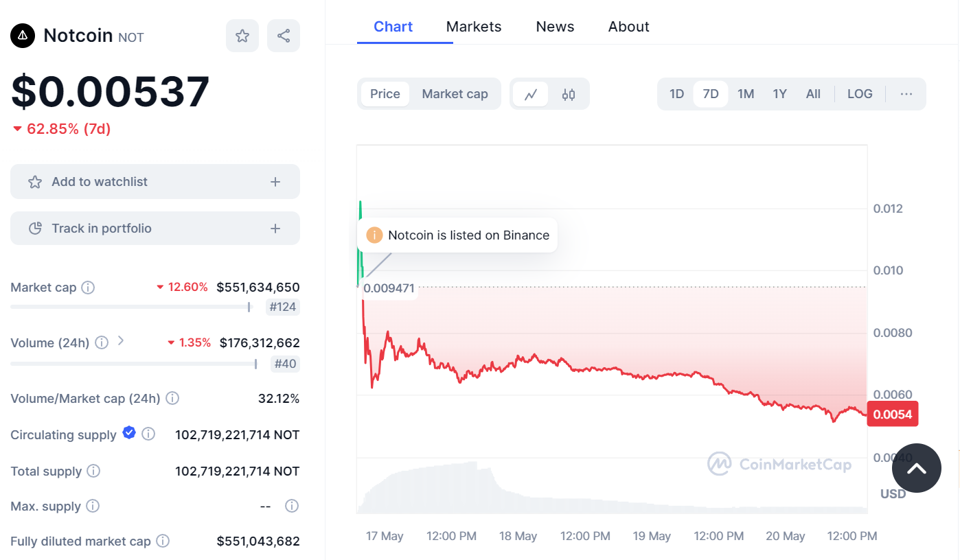Set chart range to 7D
Screen dimensions: 960x560
711,94
